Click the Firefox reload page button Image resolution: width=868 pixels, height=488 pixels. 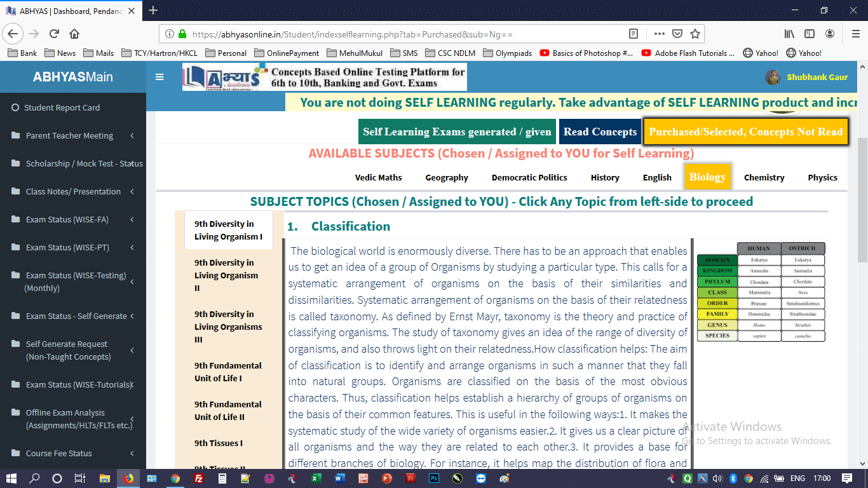tap(55, 34)
